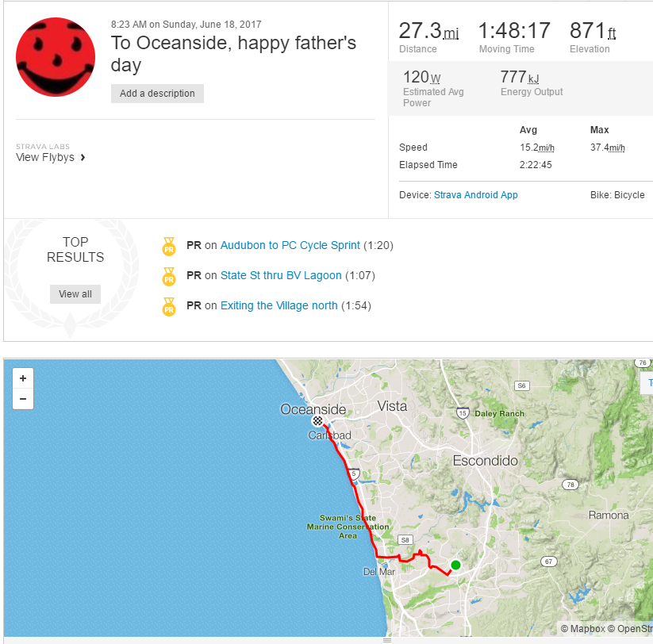
Task: Click the Mapbox attribution link
Action: point(587,629)
